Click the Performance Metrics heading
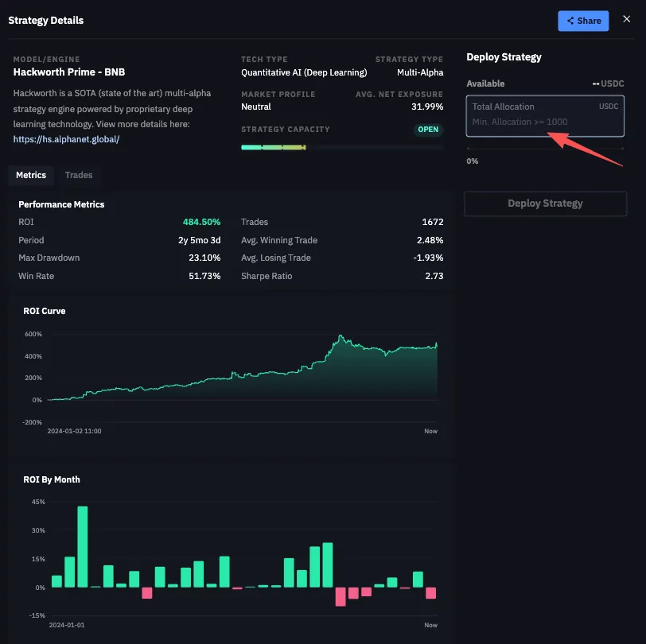This screenshot has height=644, width=646. pos(61,204)
